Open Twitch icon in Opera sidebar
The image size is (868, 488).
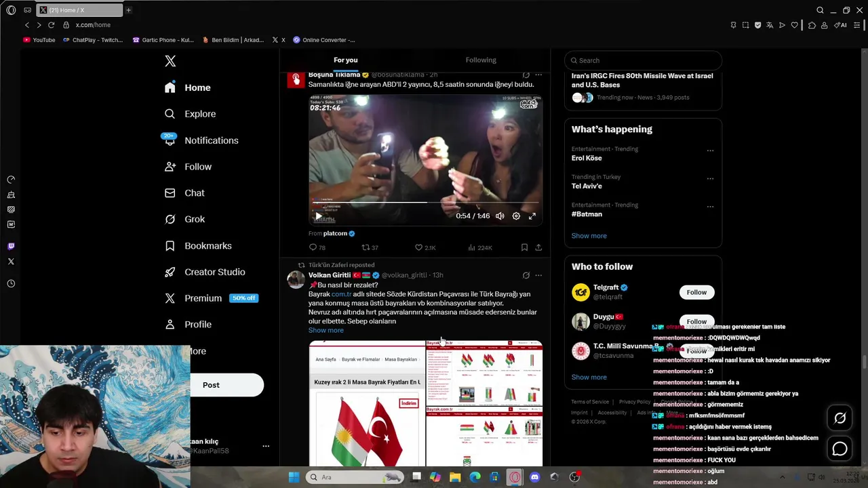(x=11, y=246)
